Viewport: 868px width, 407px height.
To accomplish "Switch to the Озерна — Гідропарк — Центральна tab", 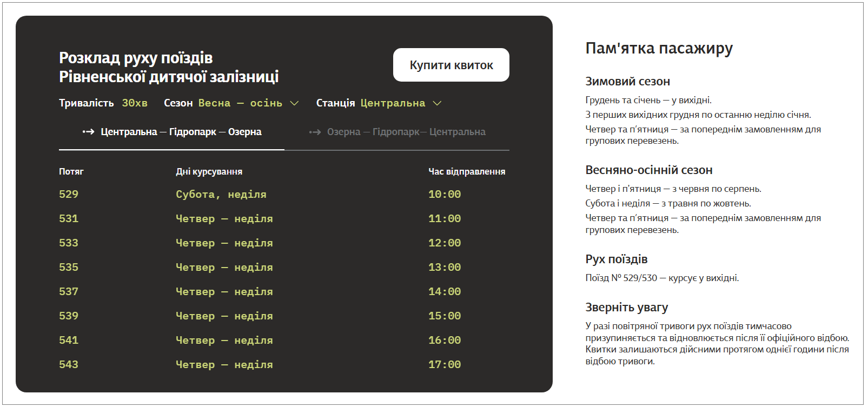I will click(x=397, y=132).
